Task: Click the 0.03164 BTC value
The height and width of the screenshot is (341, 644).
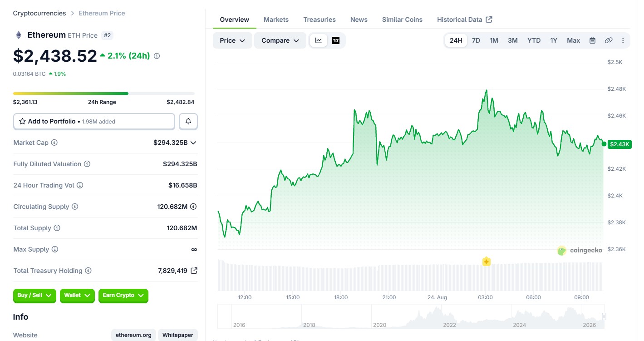Action: [29, 74]
